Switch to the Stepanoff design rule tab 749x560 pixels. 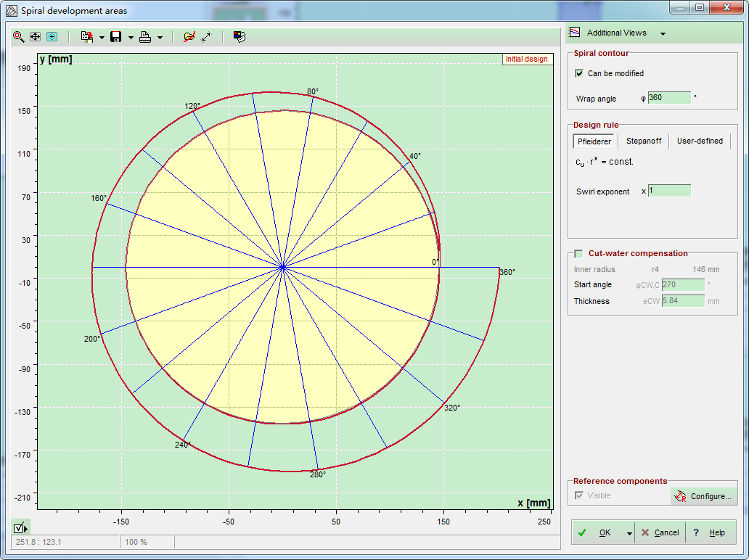[644, 141]
